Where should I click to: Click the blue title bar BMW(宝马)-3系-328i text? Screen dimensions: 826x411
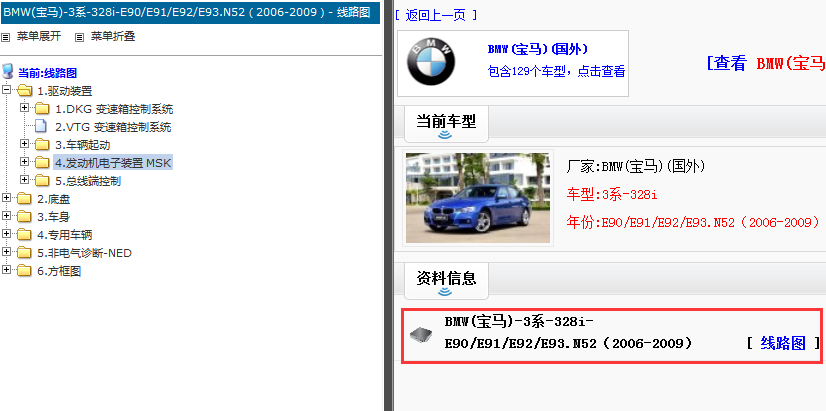187,12
